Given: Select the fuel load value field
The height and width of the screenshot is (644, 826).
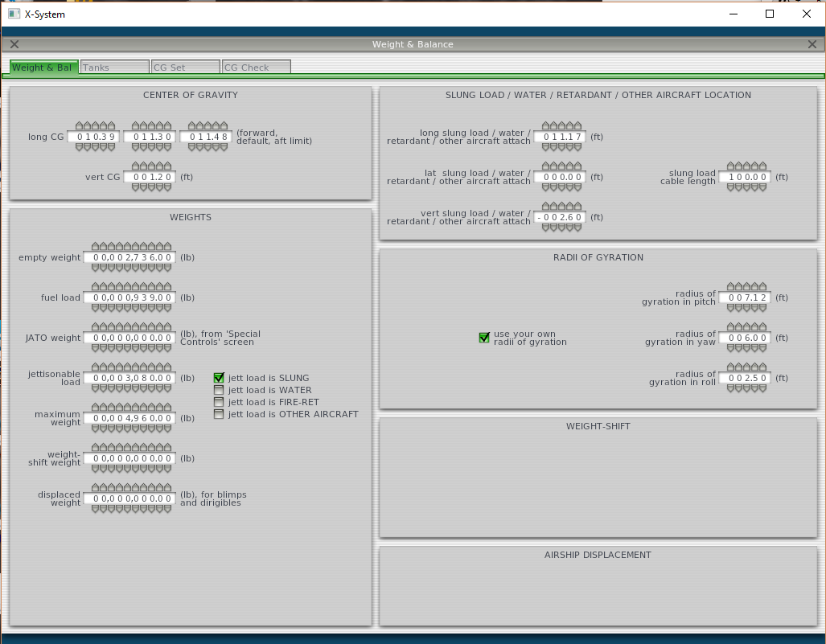Looking at the screenshot, I should click(130, 297).
